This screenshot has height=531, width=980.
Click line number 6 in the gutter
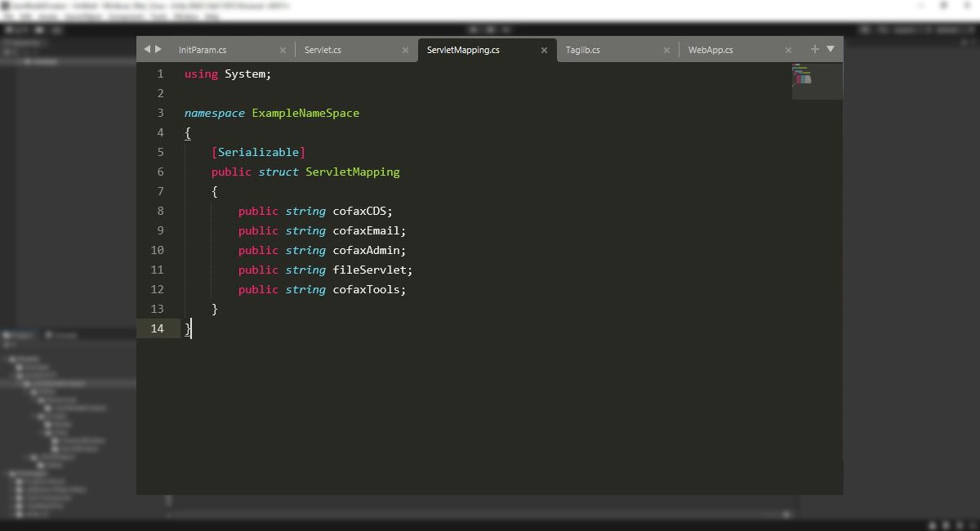tap(160, 172)
